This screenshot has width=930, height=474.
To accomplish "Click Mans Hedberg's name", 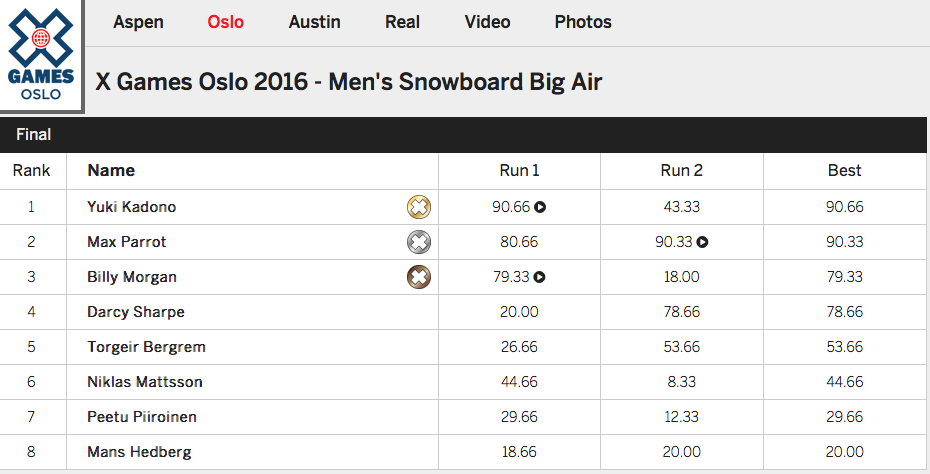I will (x=139, y=452).
